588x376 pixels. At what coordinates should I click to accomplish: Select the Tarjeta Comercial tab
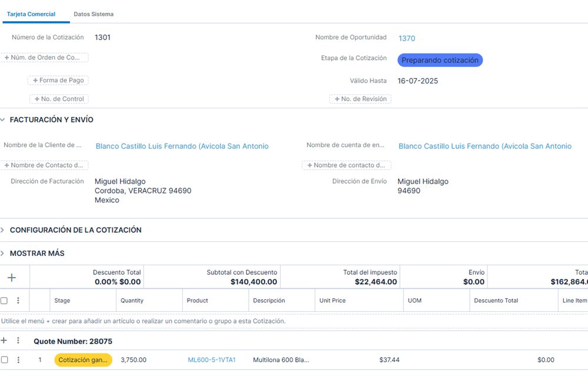point(31,14)
